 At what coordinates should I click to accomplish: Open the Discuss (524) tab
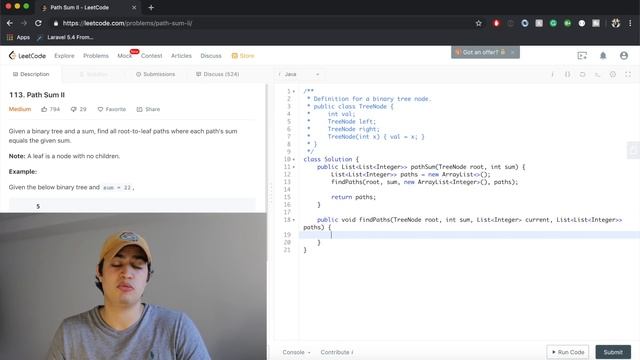click(218, 74)
